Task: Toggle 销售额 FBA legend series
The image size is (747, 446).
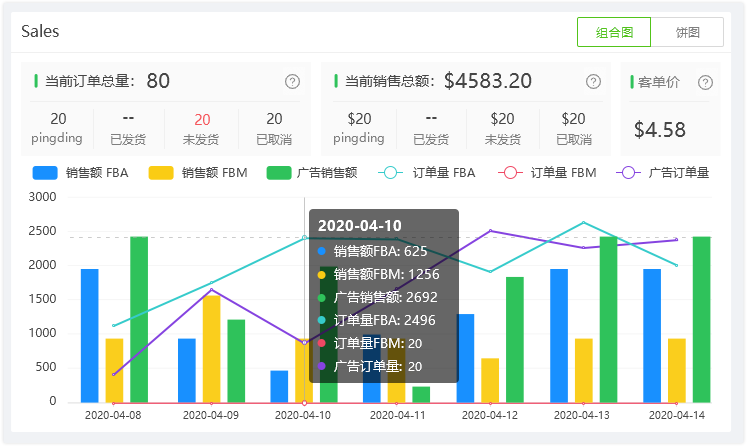Action: click(81, 172)
